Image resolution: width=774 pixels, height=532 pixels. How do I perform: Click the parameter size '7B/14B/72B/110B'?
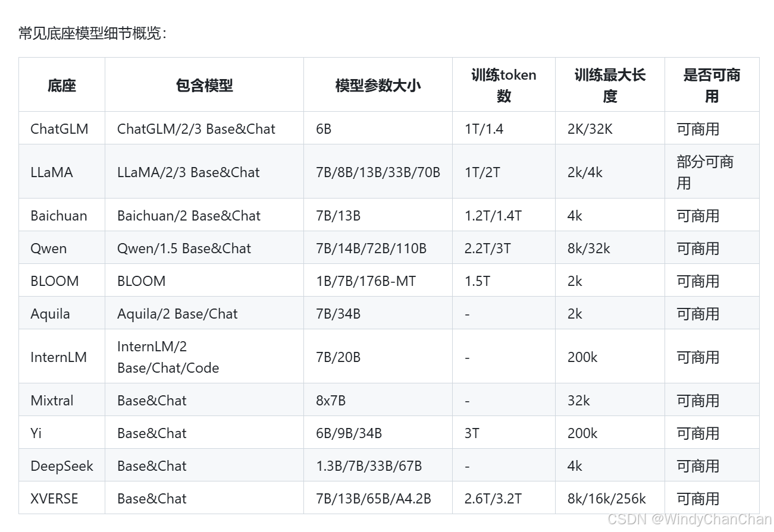tap(371, 248)
